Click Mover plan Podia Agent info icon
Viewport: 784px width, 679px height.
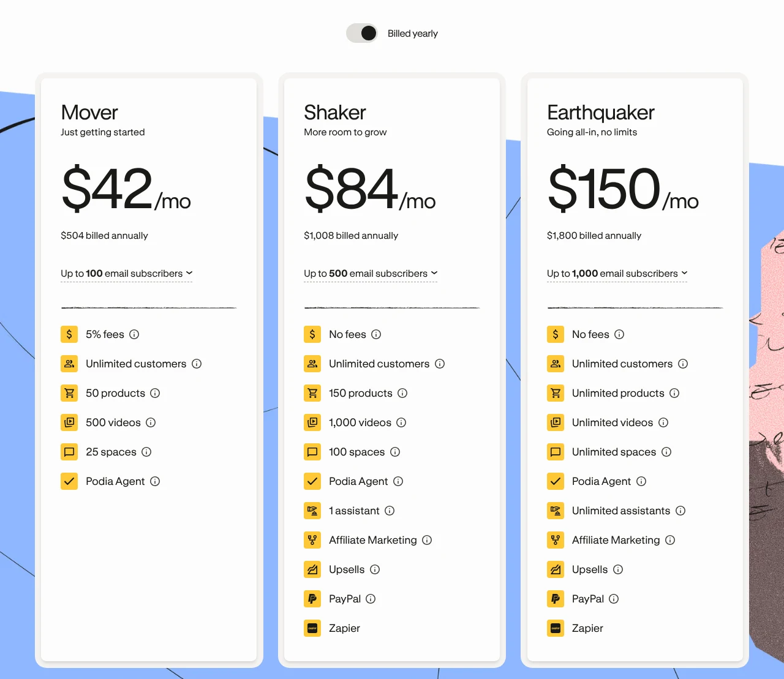click(155, 481)
